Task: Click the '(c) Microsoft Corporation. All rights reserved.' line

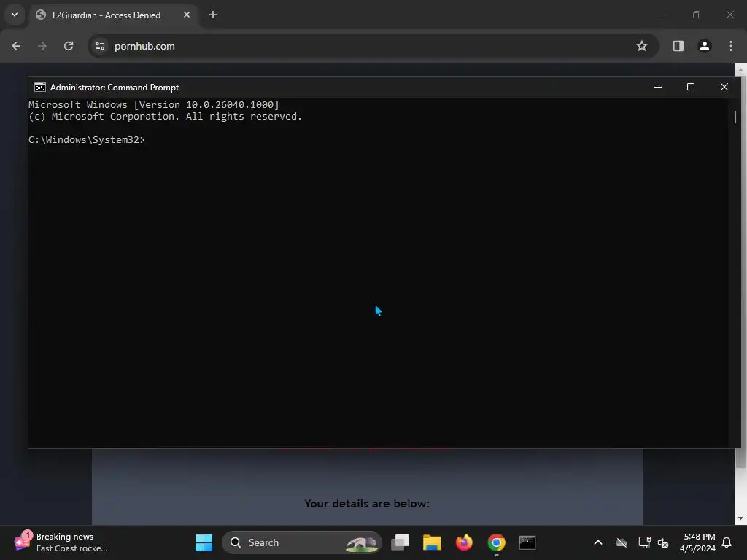Action: pyautogui.click(x=166, y=117)
